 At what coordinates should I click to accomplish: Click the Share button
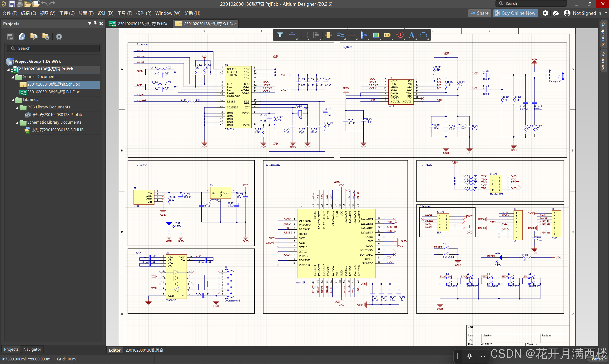479,13
